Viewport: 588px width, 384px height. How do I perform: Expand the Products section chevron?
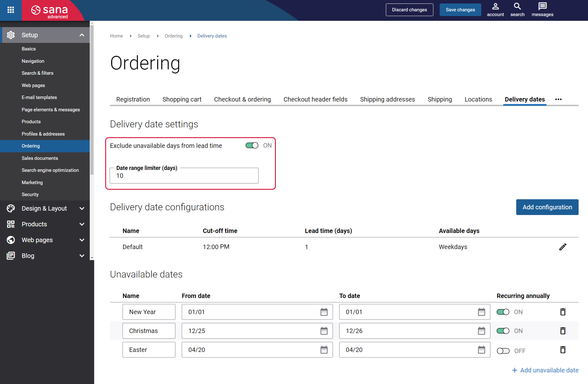(x=82, y=224)
